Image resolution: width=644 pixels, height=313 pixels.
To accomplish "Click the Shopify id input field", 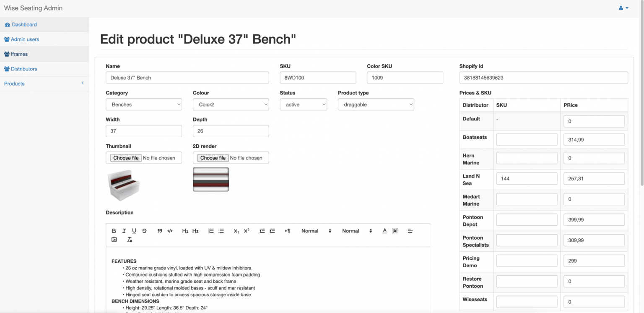I will [x=543, y=78].
